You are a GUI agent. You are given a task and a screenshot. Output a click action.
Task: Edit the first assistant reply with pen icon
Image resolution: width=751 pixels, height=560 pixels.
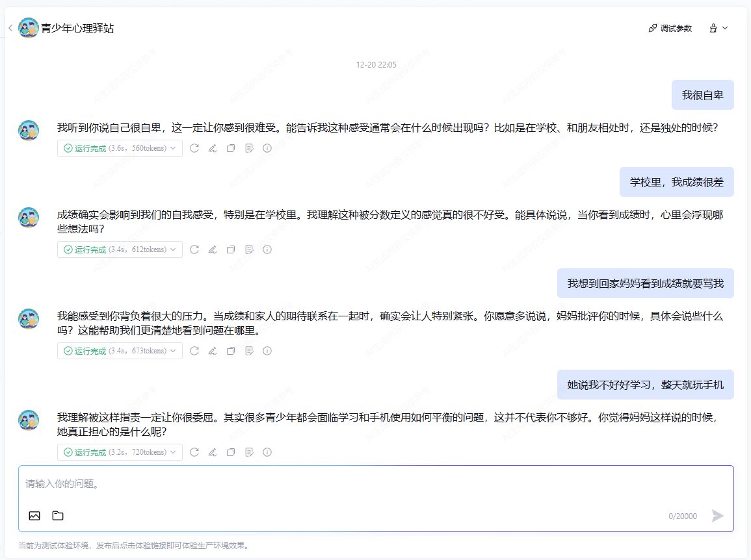point(213,148)
